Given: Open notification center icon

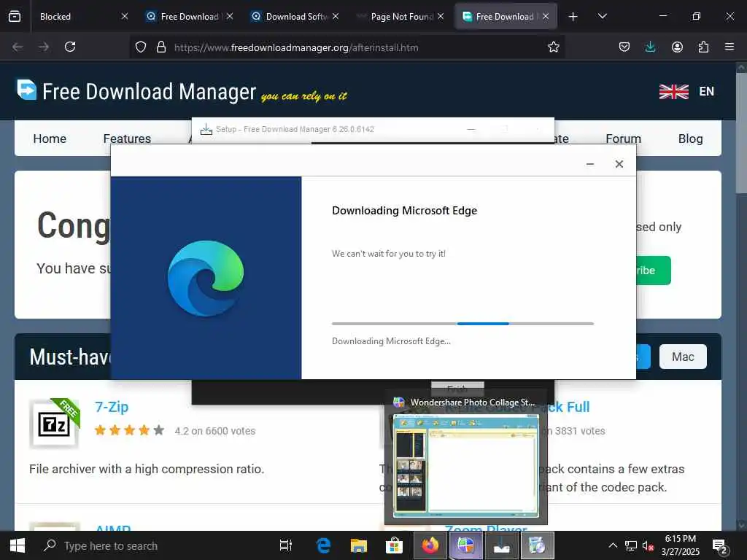Looking at the screenshot, I should 719,545.
